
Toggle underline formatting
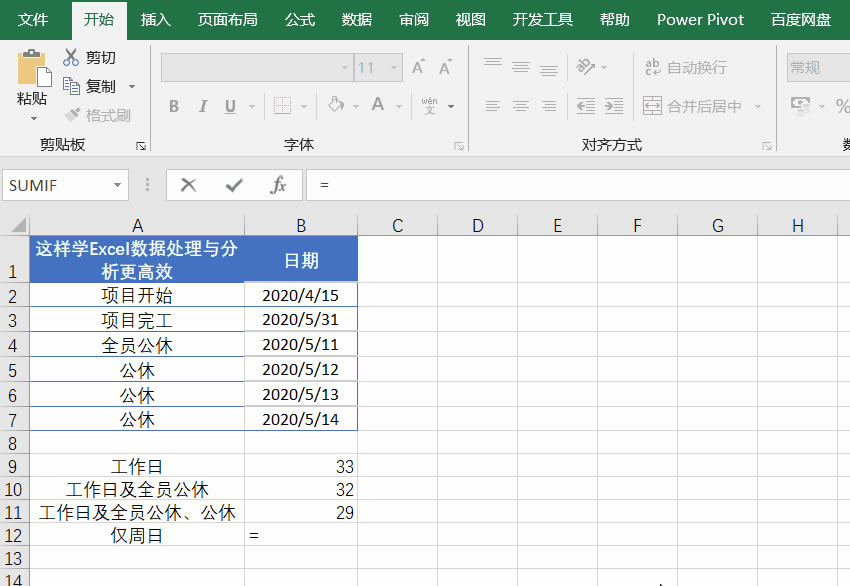coord(229,106)
